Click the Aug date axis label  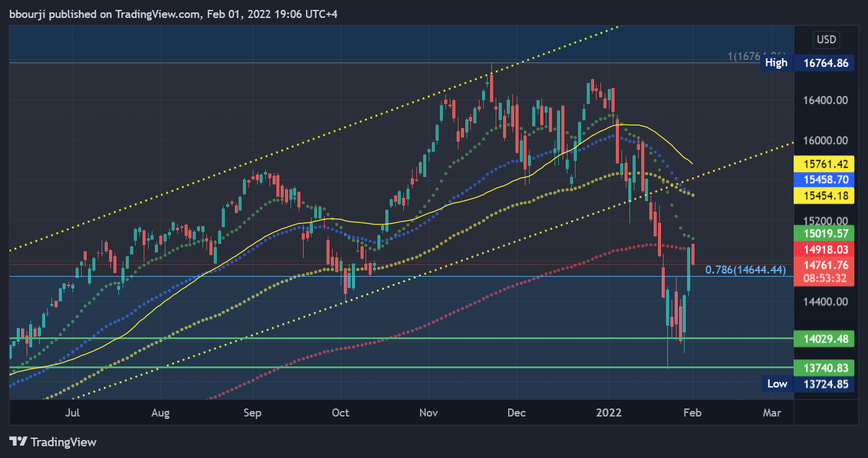click(160, 413)
